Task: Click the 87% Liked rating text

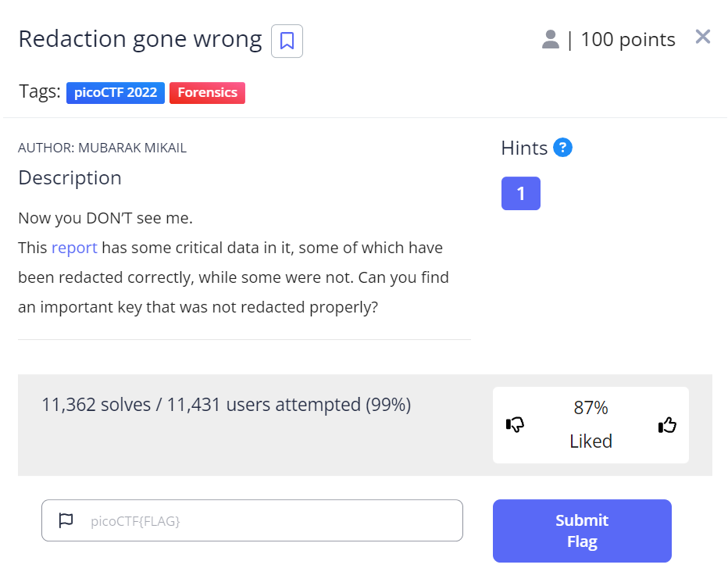Action: [x=591, y=424]
